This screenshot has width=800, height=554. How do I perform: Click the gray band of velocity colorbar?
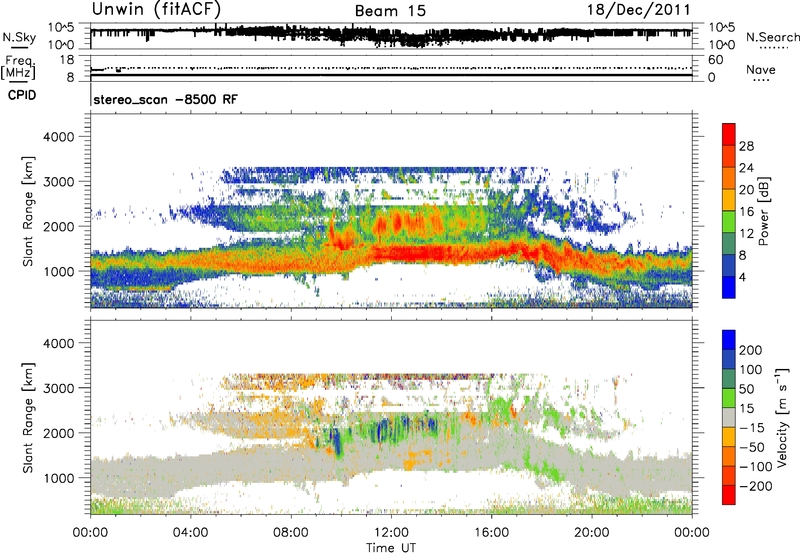tap(729, 417)
